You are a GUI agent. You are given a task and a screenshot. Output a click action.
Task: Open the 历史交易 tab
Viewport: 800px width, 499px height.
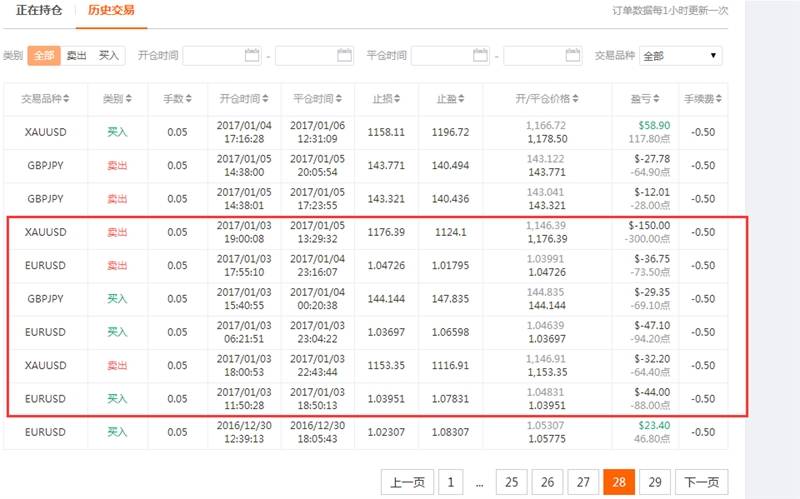click(x=111, y=10)
